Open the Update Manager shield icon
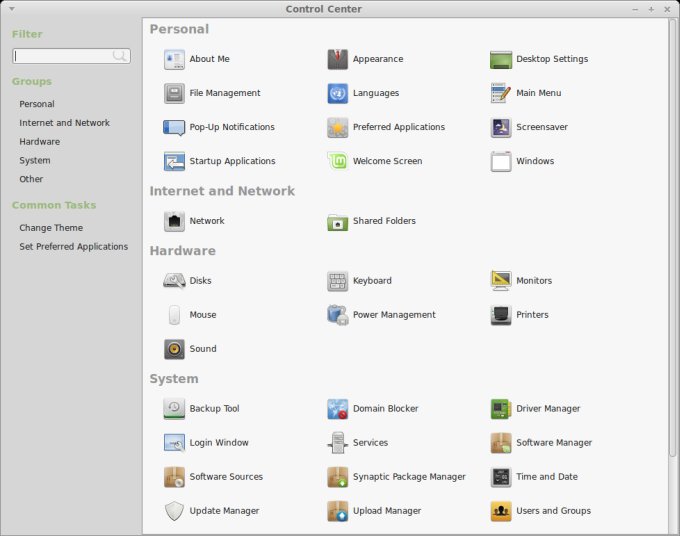680x536 pixels. click(x=174, y=511)
